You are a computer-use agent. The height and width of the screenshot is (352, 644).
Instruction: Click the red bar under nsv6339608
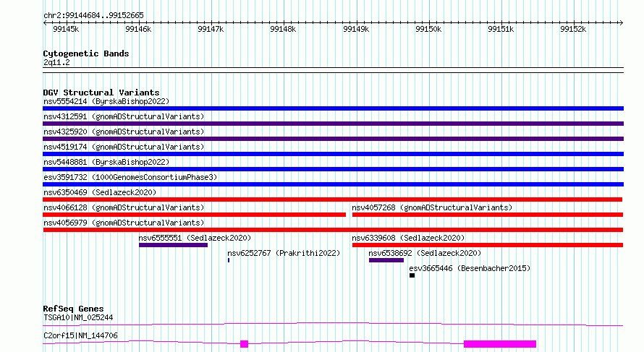coord(488,245)
